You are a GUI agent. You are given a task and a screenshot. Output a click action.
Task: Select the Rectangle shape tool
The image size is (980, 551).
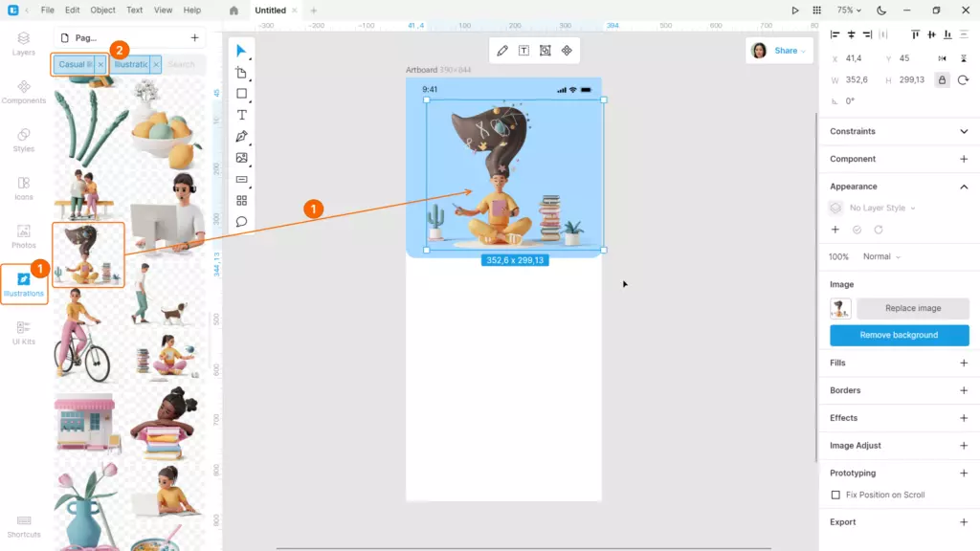tap(241, 94)
